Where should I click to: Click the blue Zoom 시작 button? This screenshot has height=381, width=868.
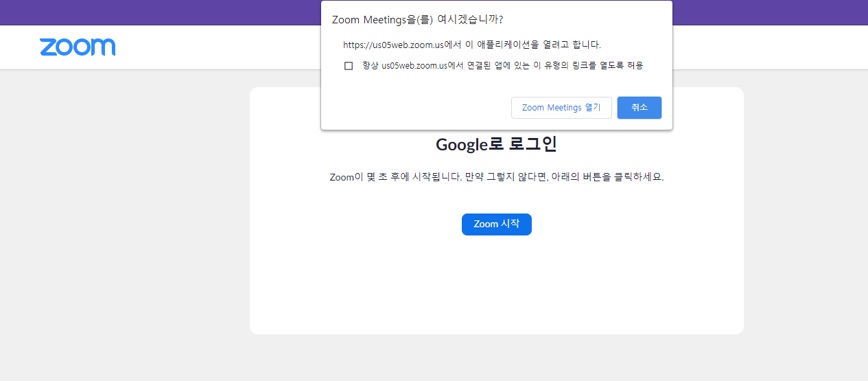coord(497,224)
